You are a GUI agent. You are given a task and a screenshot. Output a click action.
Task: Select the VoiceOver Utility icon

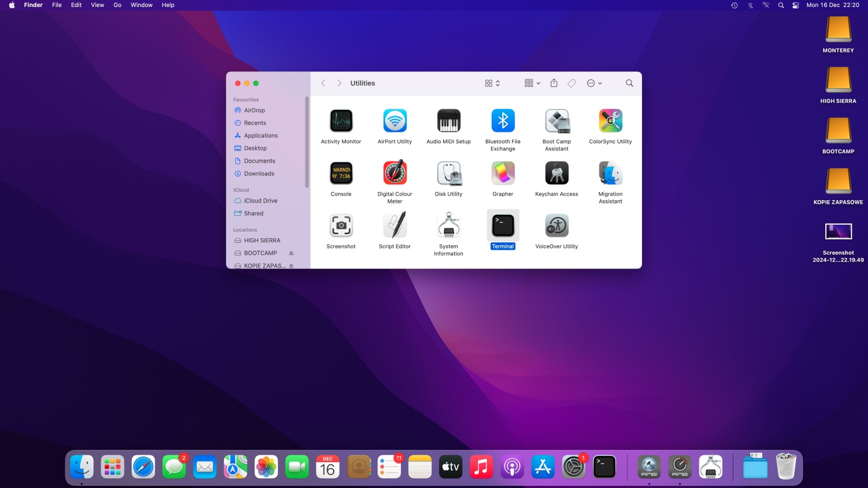(x=557, y=226)
